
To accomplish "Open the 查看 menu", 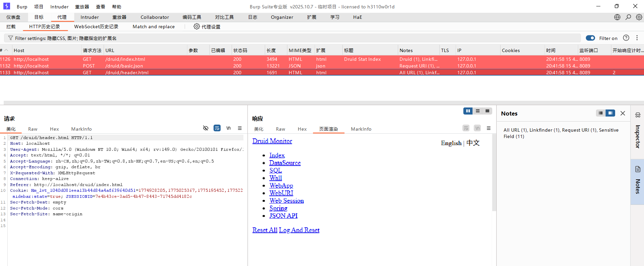I will (100, 7).
